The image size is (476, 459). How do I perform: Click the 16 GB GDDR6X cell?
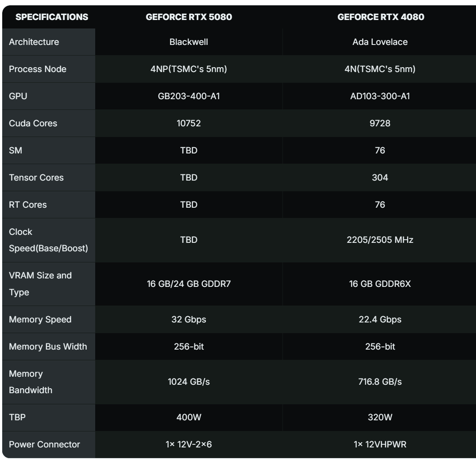tap(379, 284)
